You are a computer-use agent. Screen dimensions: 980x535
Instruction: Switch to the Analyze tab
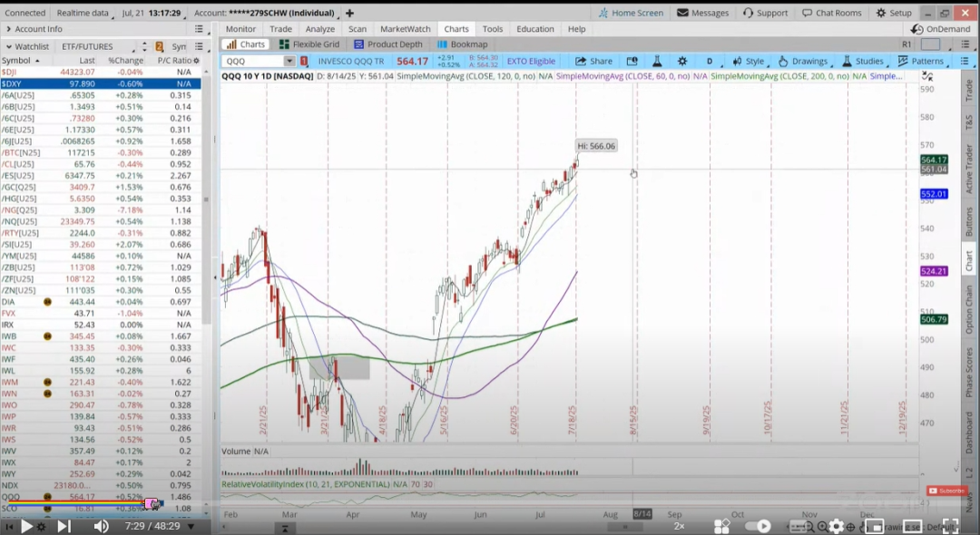click(320, 29)
